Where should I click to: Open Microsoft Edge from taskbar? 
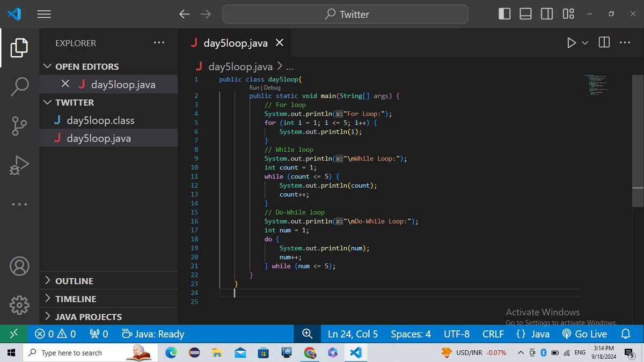point(171,352)
